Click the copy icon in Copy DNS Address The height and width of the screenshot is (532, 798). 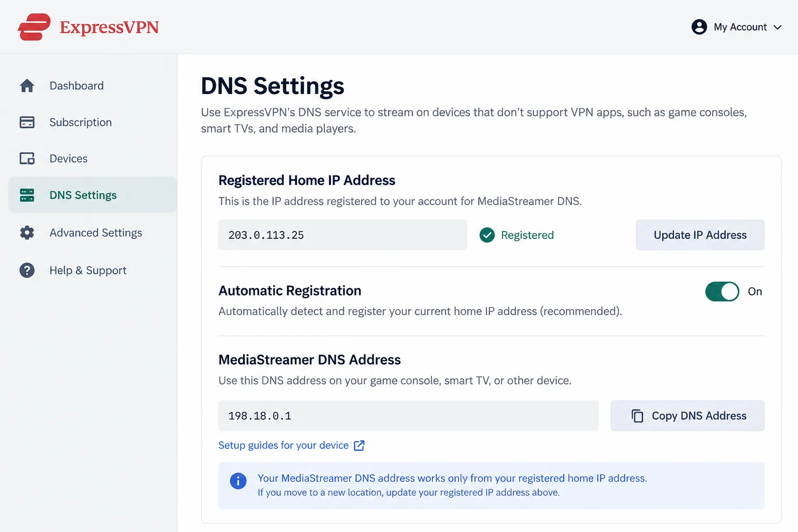point(637,416)
